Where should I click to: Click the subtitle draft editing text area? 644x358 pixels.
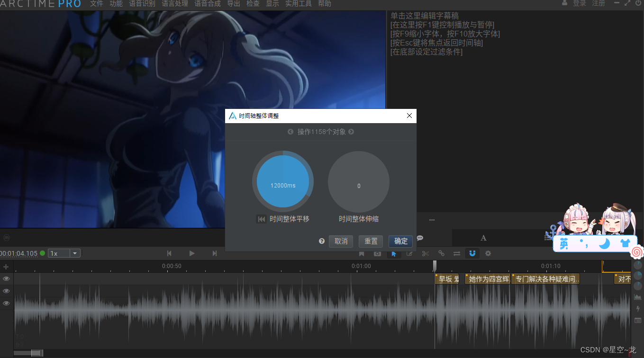click(515, 111)
